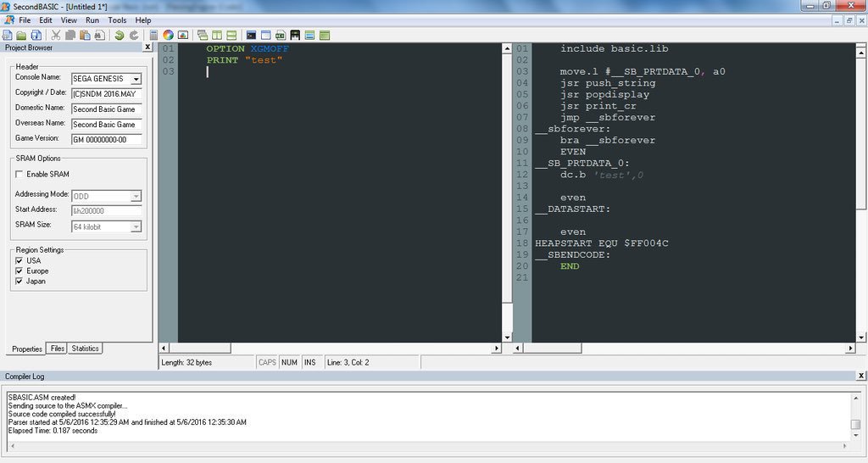Open the File menu
This screenshot has width=868, height=463.
click(25, 20)
